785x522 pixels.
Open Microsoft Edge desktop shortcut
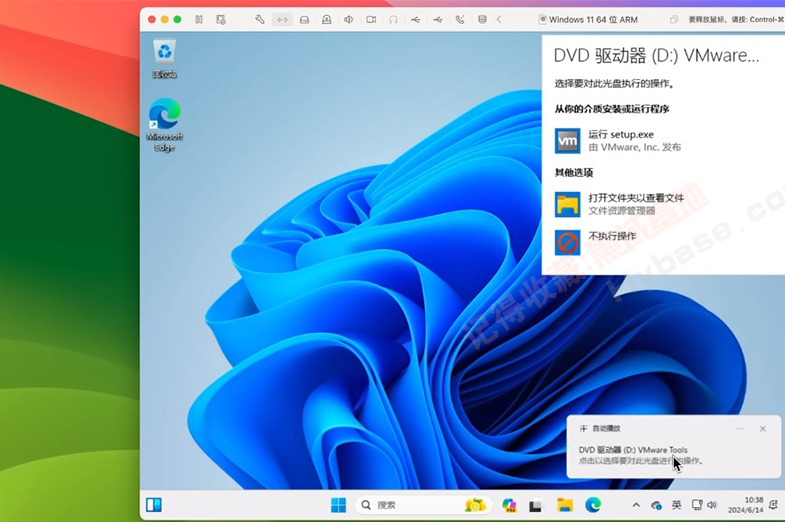165,125
